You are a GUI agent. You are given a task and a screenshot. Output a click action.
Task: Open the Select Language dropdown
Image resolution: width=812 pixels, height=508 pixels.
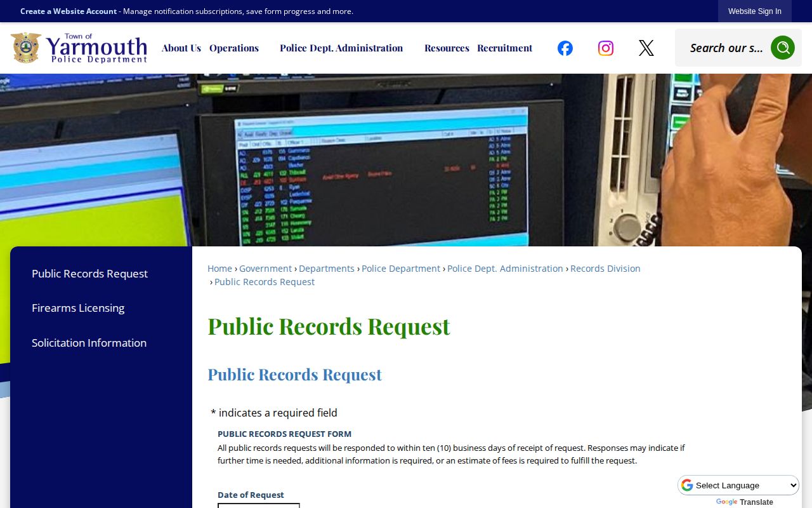[x=739, y=485]
